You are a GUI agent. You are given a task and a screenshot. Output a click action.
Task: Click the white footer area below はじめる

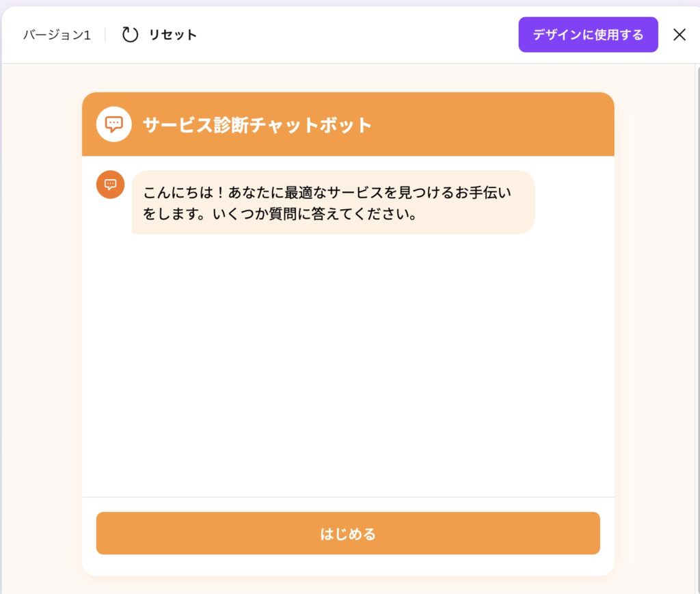tap(348, 565)
